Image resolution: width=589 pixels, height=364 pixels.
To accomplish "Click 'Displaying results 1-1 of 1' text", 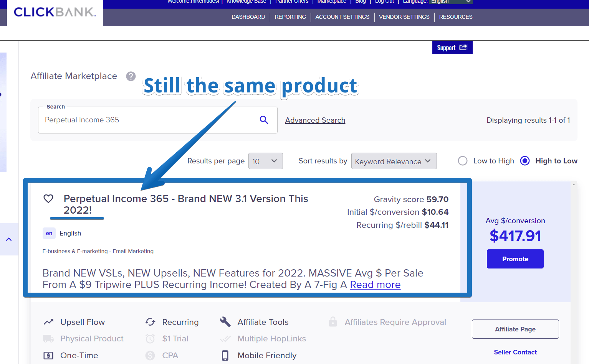I will pyautogui.click(x=528, y=120).
